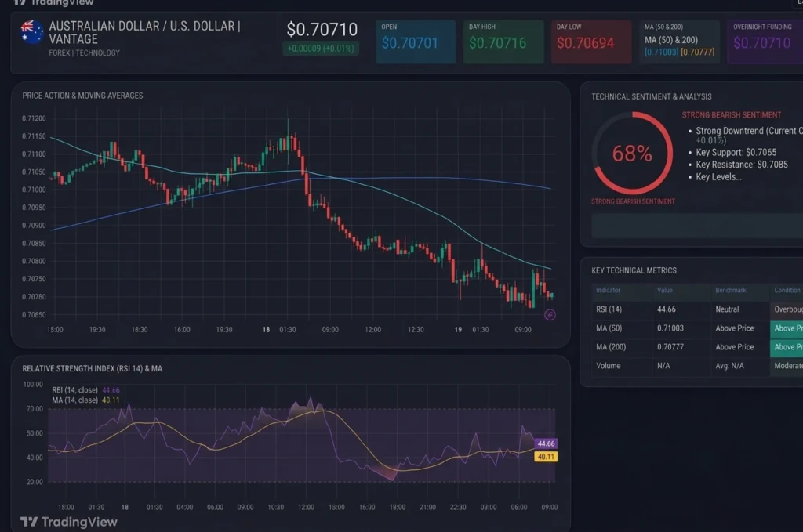Image resolution: width=803 pixels, height=532 pixels.
Task: Select the MA (50) row label in table
Action: (609, 328)
